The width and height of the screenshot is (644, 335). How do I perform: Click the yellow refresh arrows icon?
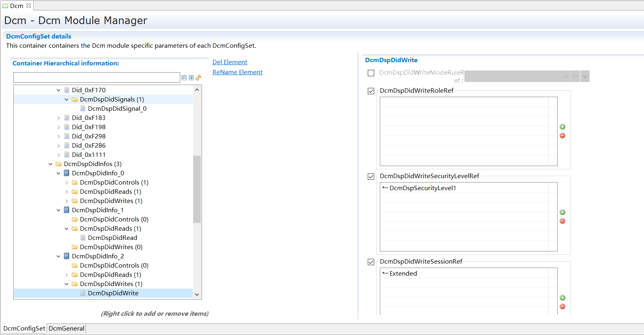tap(198, 77)
